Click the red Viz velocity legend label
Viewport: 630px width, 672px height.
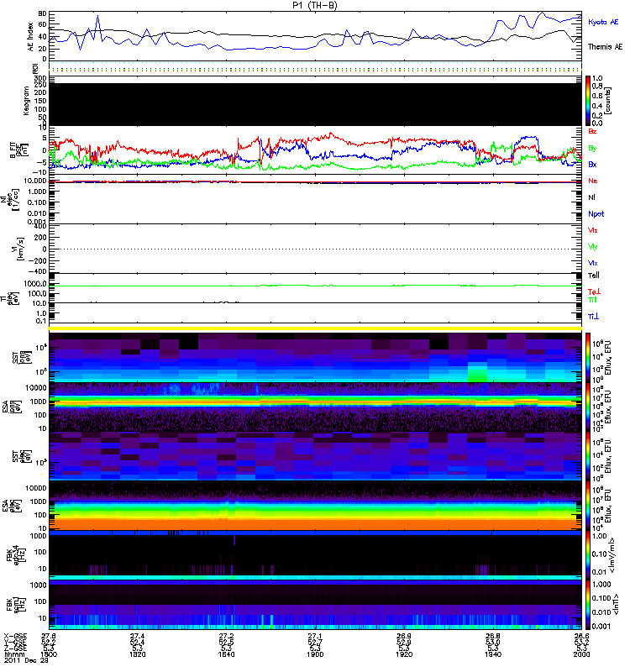click(593, 230)
